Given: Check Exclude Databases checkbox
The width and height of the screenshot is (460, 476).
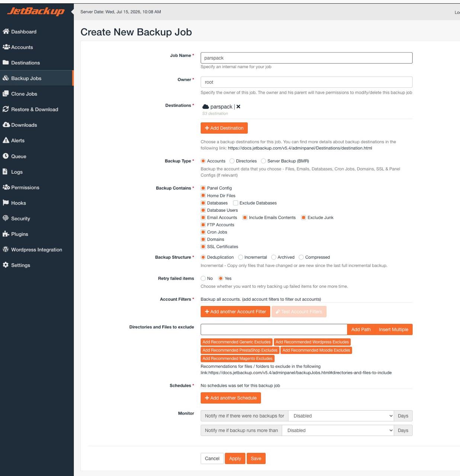Looking at the screenshot, I should tap(236, 203).
